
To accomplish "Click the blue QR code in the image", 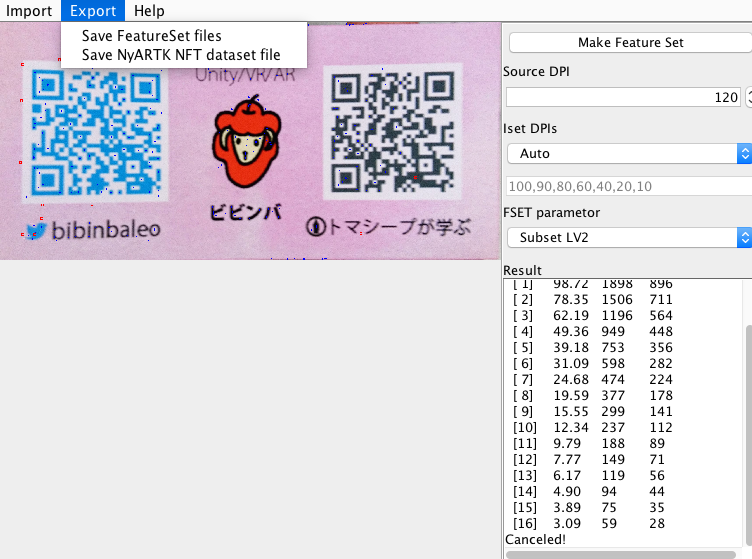I will point(95,131).
